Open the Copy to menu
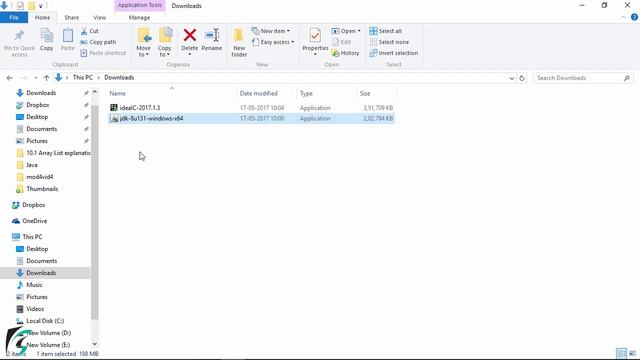Screen dimensions: 640x360 (165, 42)
